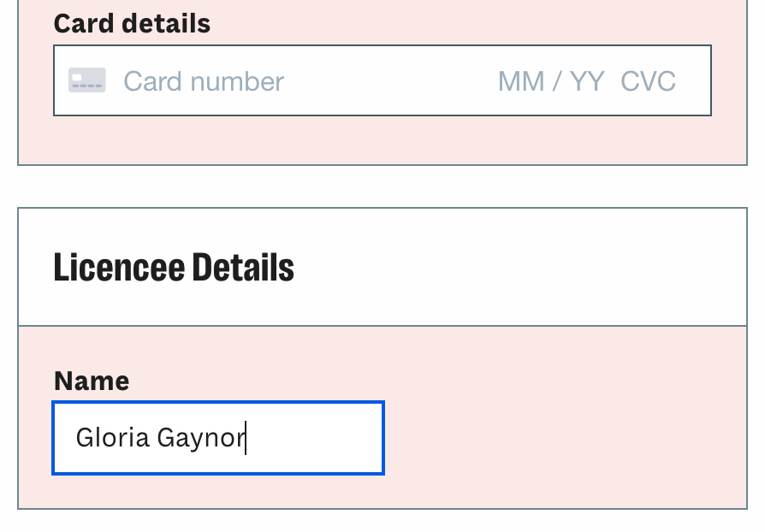Viewport: 765px width, 532px height.
Task: Click empty space between Card number and MM
Action: (389, 81)
